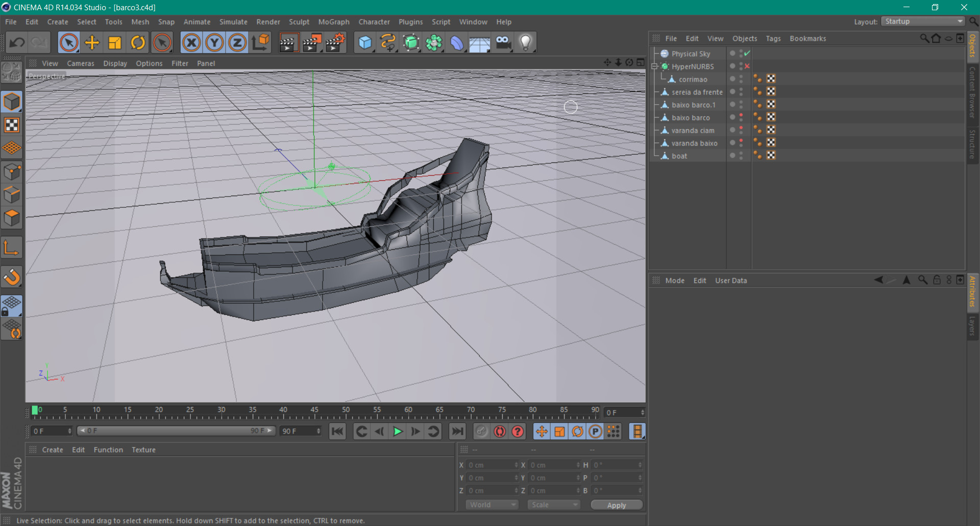Adjust the X position 0 cm stepper

point(516,465)
